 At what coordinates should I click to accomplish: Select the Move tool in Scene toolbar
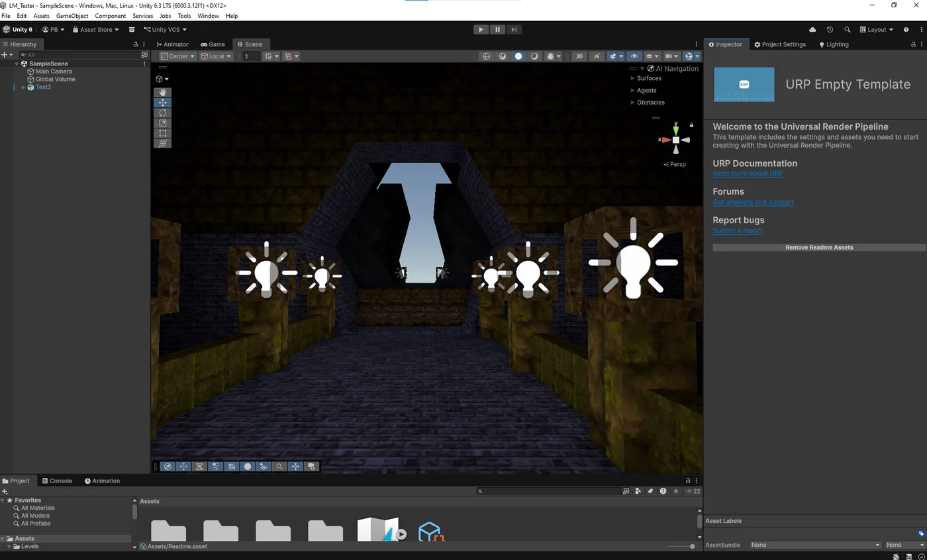point(163,103)
